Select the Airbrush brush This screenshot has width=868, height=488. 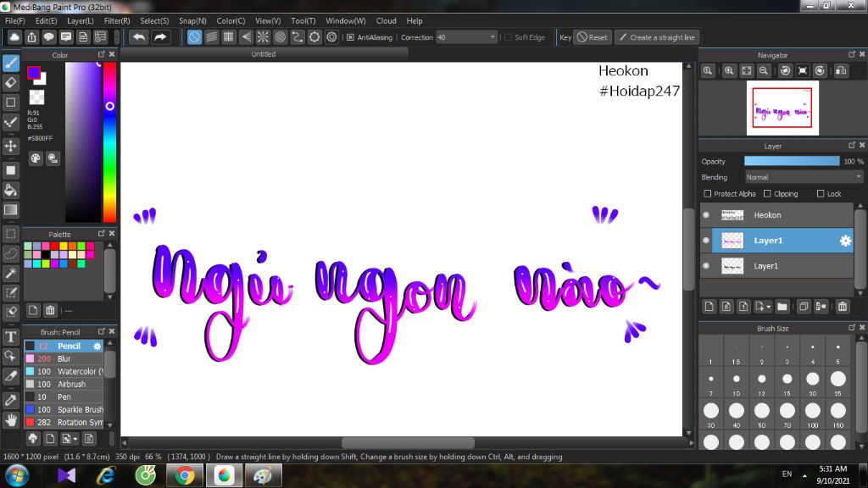click(x=64, y=384)
